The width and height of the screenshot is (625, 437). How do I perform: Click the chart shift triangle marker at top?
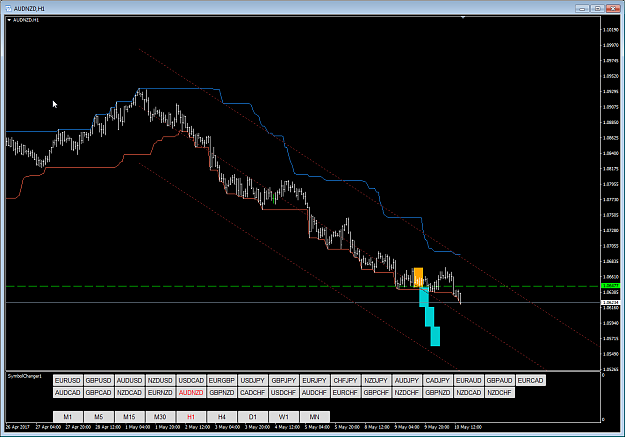(x=463, y=18)
